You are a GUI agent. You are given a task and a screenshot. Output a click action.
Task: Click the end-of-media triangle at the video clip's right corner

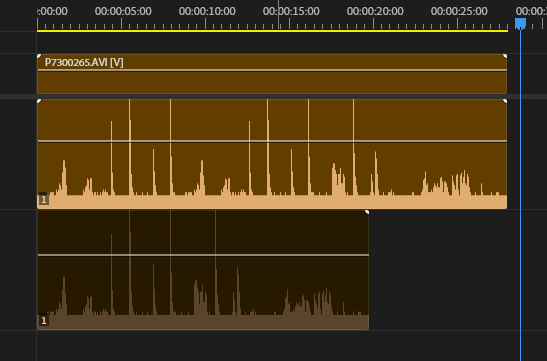(505, 56)
